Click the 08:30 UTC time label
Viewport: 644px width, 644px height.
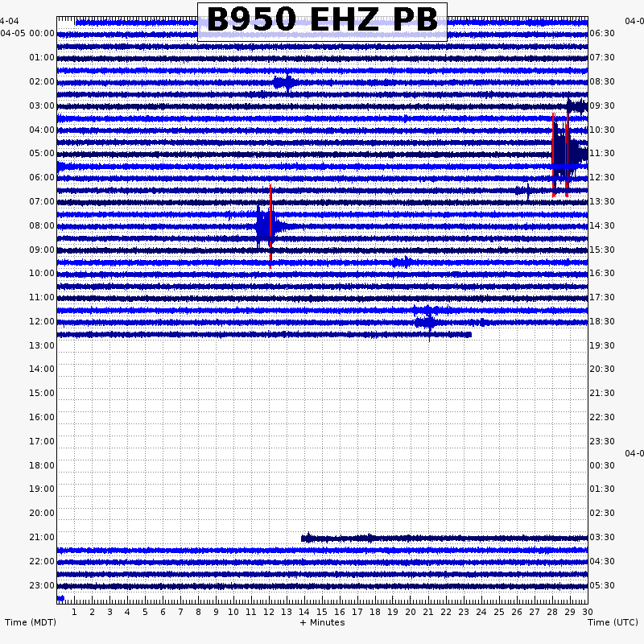602,81
